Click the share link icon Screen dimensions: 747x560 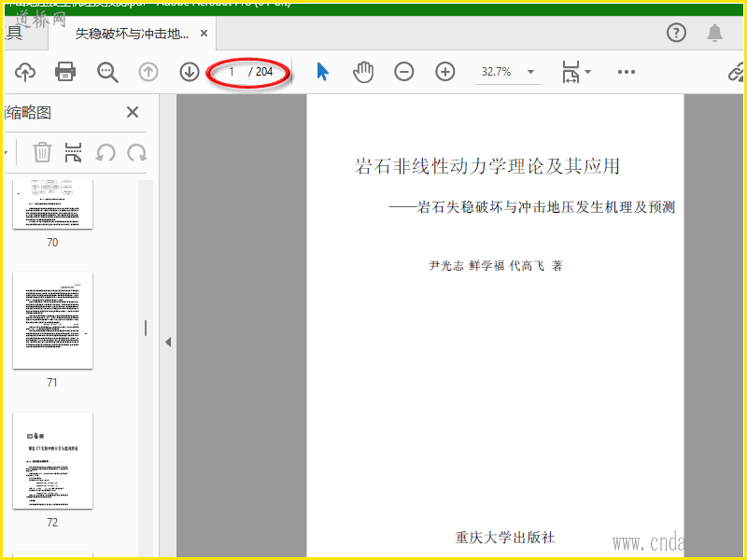(x=736, y=72)
